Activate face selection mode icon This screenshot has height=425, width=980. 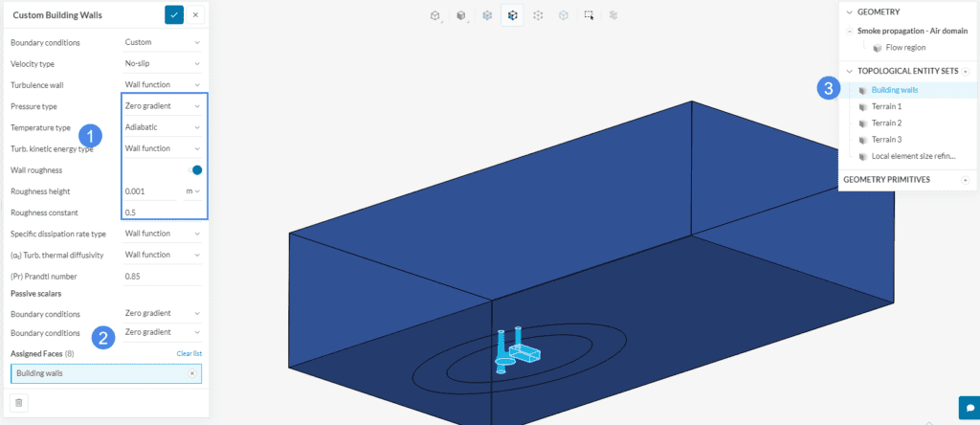[x=513, y=15]
